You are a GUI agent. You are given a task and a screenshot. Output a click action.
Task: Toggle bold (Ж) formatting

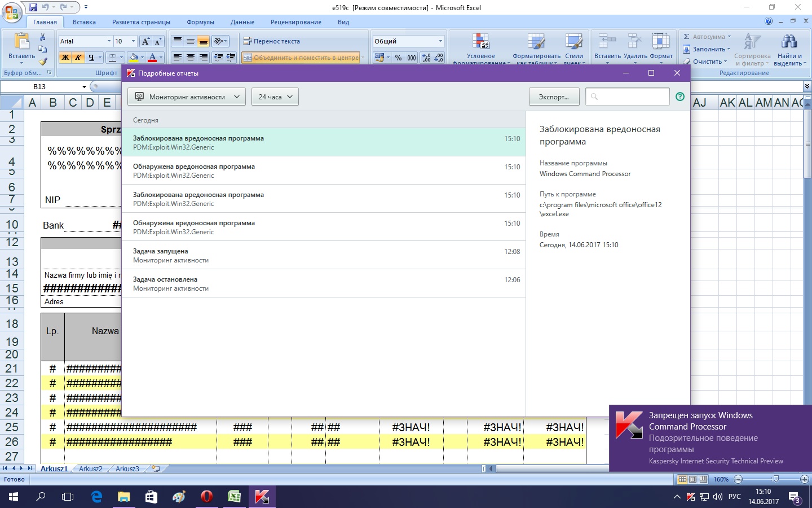click(x=65, y=58)
